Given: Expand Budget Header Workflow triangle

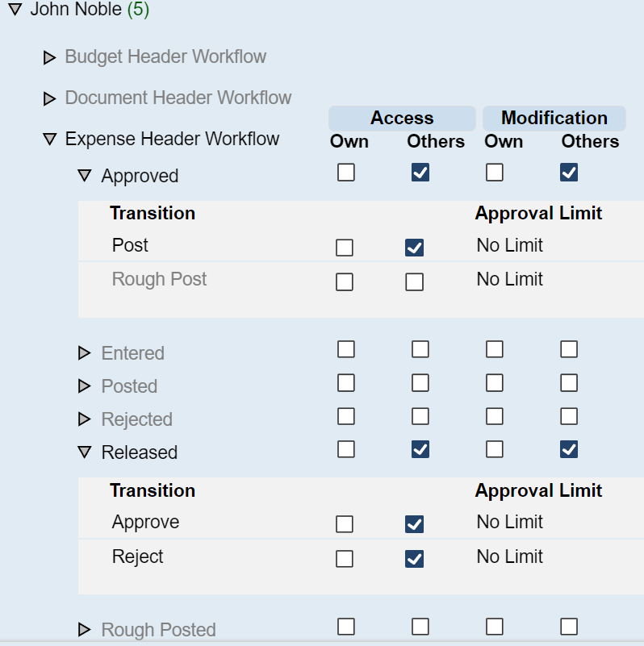Looking at the screenshot, I should tap(50, 57).
